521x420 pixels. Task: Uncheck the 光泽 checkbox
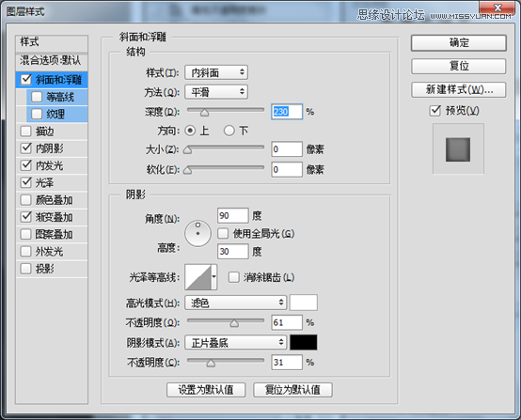click(x=26, y=182)
